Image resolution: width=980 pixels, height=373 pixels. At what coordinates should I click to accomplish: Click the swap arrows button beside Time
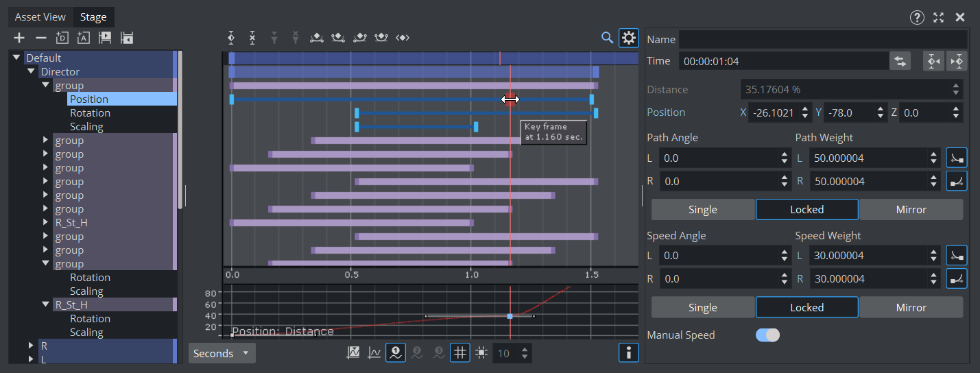coord(900,61)
